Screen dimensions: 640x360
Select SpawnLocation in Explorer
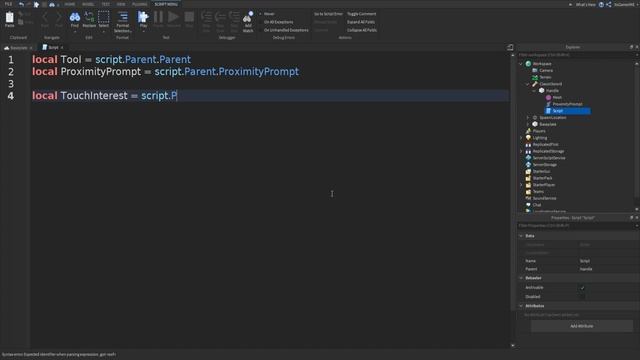[553, 118]
